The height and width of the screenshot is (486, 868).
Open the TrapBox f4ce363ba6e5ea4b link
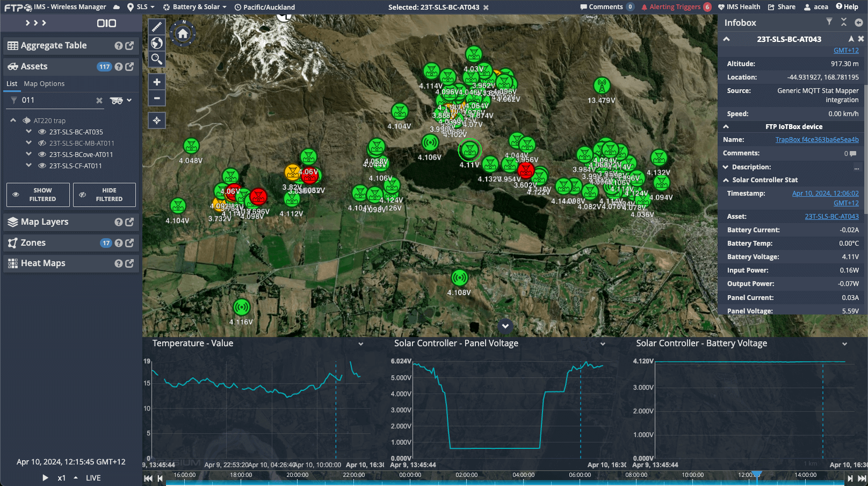pyautogui.click(x=816, y=140)
